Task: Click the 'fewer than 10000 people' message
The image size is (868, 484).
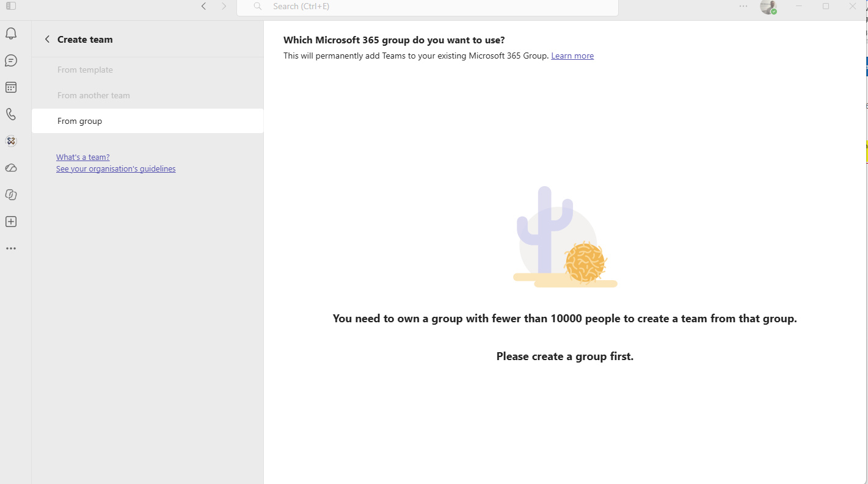Action: click(565, 319)
